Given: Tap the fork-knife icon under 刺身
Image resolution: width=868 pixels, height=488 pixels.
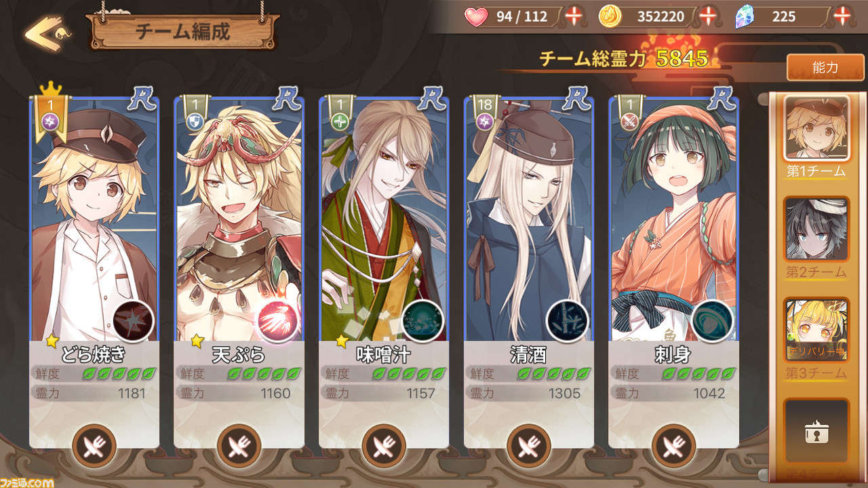Looking at the screenshot, I should click(673, 446).
